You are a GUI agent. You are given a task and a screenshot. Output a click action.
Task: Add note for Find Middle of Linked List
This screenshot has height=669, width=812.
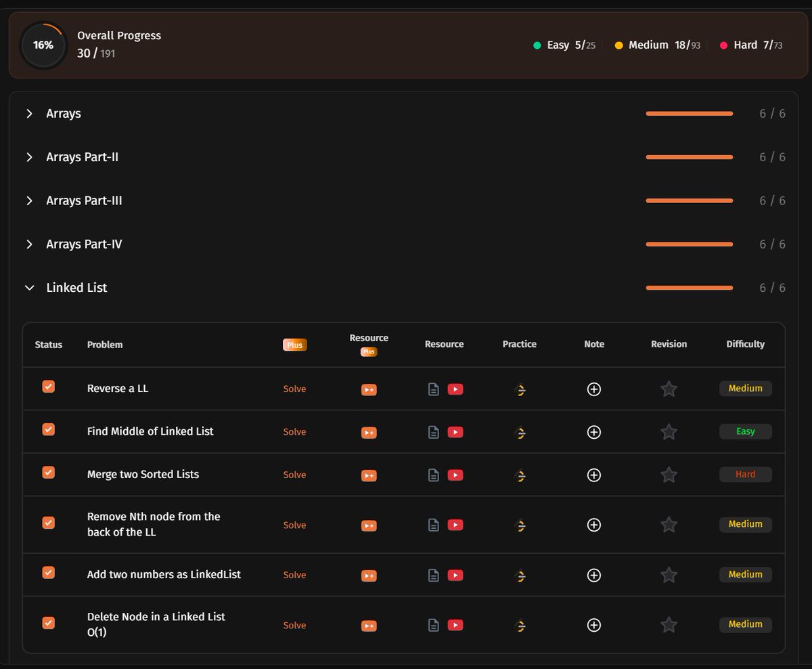pyautogui.click(x=594, y=432)
